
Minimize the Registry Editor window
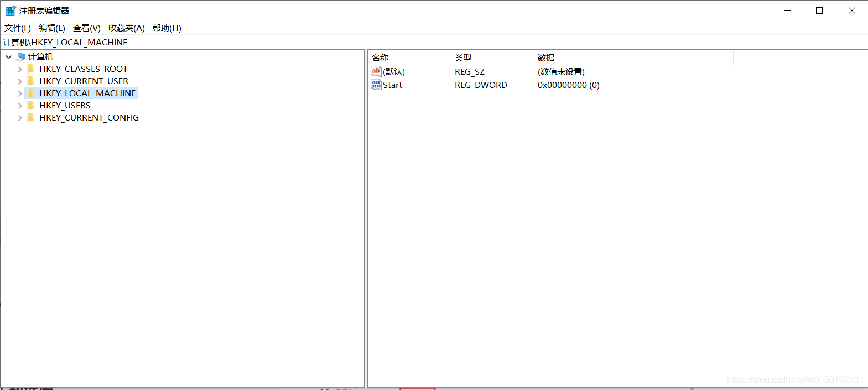pyautogui.click(x=787, y=11)
